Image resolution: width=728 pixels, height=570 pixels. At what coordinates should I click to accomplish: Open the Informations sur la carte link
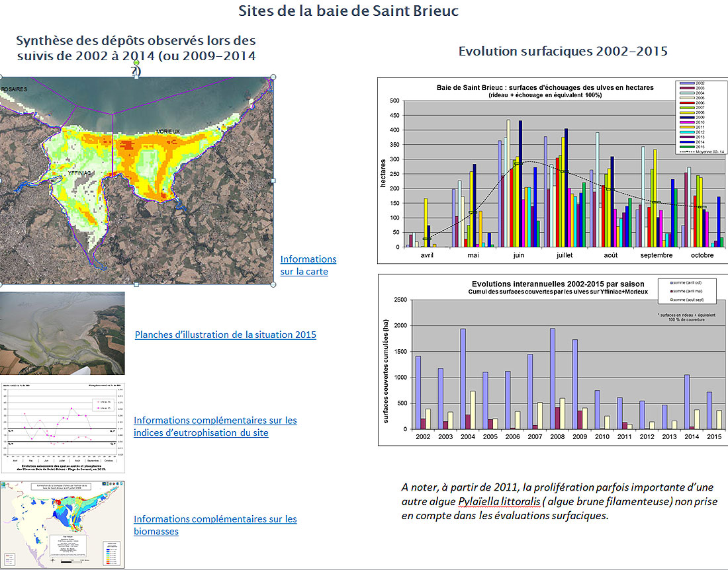[x=308, y=265]
